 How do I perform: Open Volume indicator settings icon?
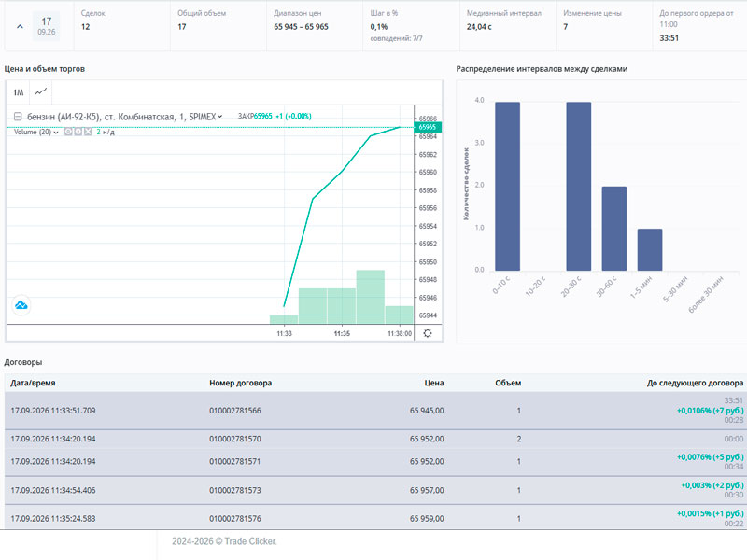coord(78,132)
